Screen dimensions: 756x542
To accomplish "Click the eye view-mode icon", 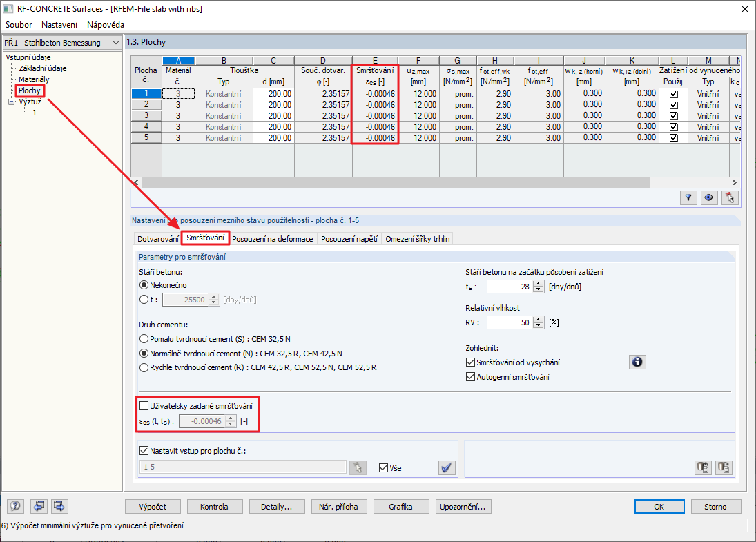I will (709, 197).
